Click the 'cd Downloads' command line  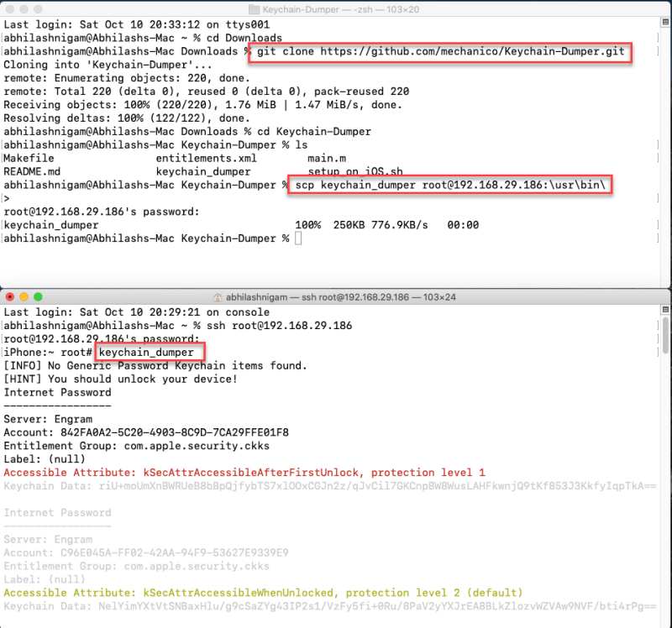coord(143,38)
